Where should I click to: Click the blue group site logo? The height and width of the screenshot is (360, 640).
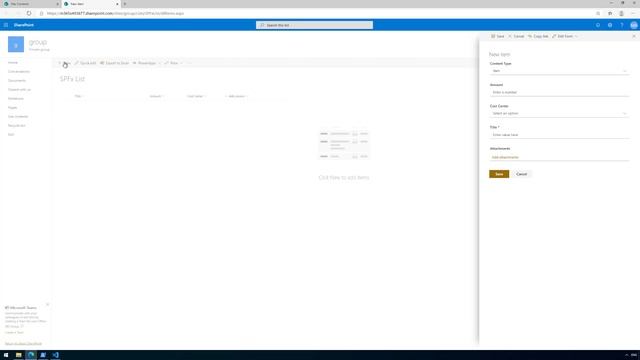16,44
